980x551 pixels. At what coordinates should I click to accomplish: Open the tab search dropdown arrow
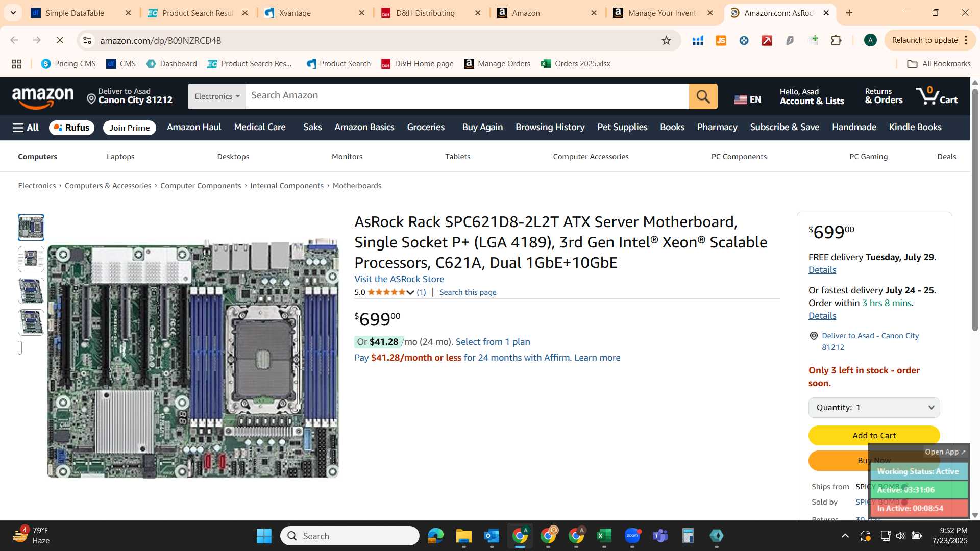(13, 13)
